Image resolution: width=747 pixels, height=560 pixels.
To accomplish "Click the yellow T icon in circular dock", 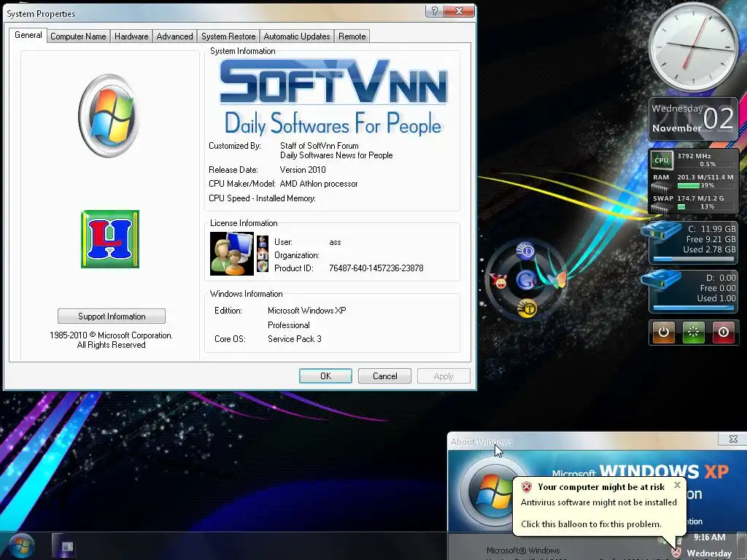I will [527, 308].
